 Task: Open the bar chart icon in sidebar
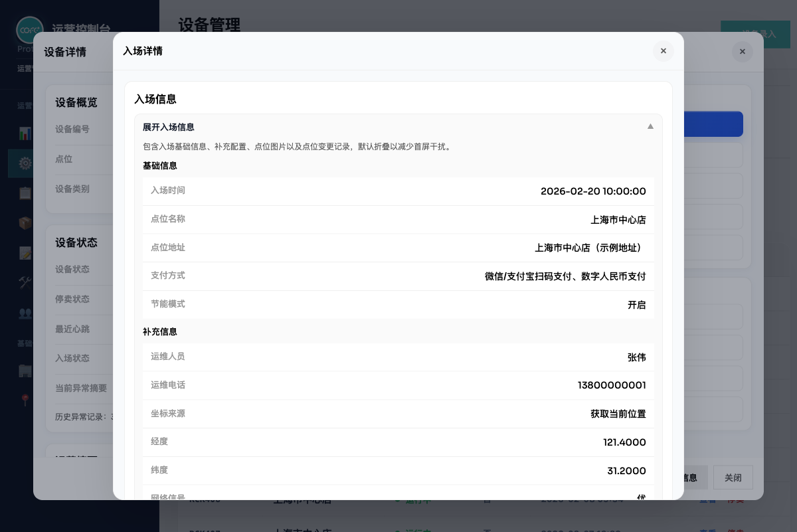click(25, 133)
